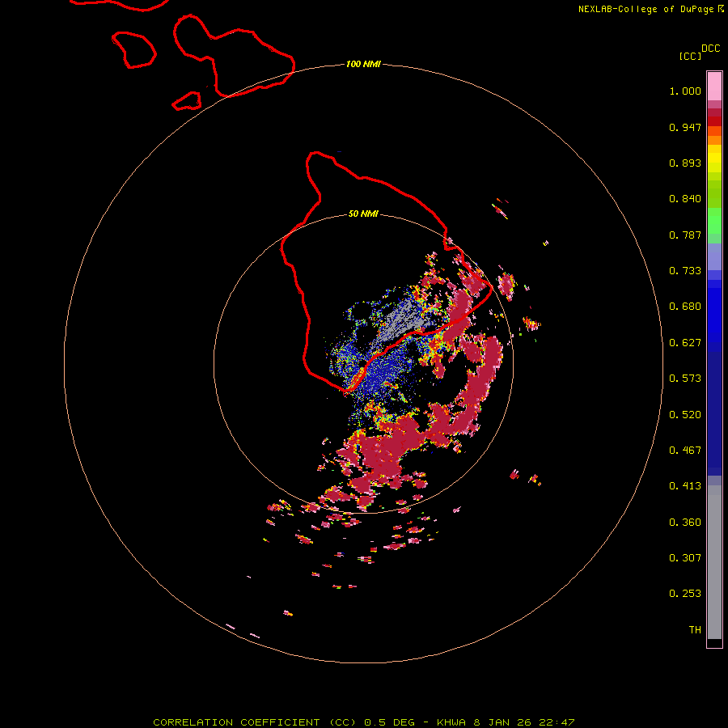Click the 50 NMI range ring label
Viewport: 728px width, 728px height.
pyautogui.click(x=363, y=214)
